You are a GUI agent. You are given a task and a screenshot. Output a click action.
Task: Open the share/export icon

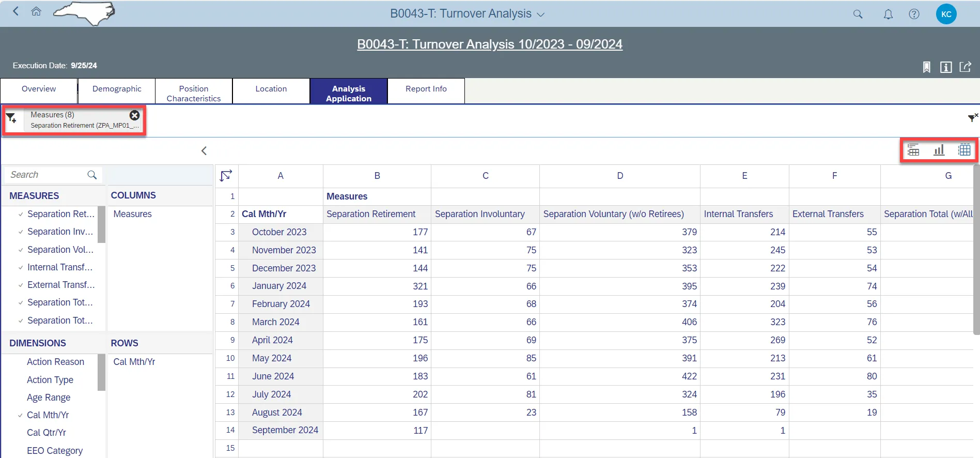[965, 67]
